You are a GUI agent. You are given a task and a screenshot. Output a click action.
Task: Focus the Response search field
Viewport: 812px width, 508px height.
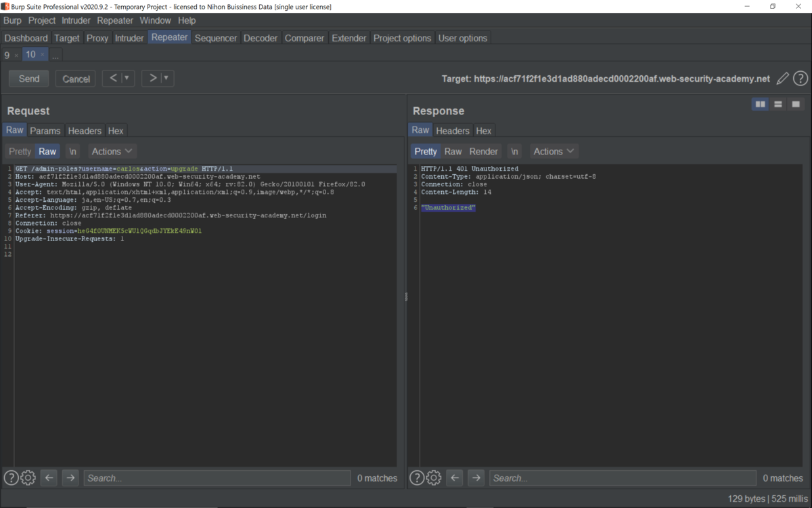623,478
